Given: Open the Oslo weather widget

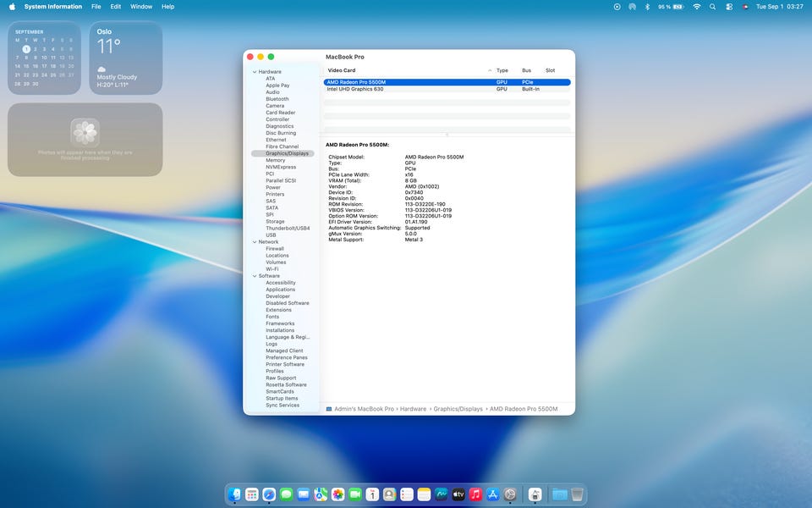Looking at the screenshot, I should 126,58.
